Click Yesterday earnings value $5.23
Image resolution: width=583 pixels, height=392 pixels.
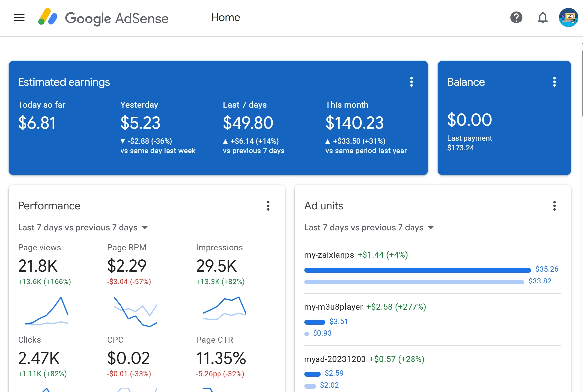tap(140, 123)
